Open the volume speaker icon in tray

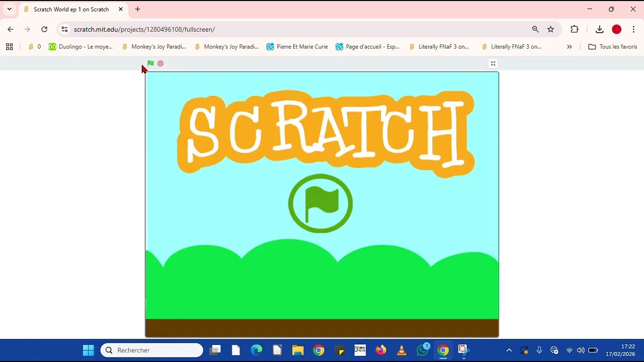[581, 350]
